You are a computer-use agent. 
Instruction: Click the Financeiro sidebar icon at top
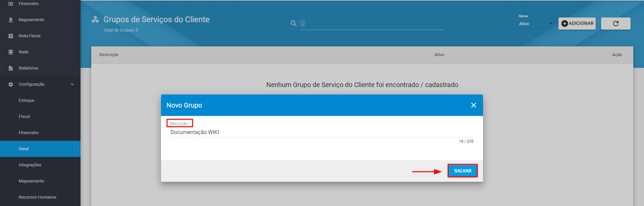[x=11, y=4]
